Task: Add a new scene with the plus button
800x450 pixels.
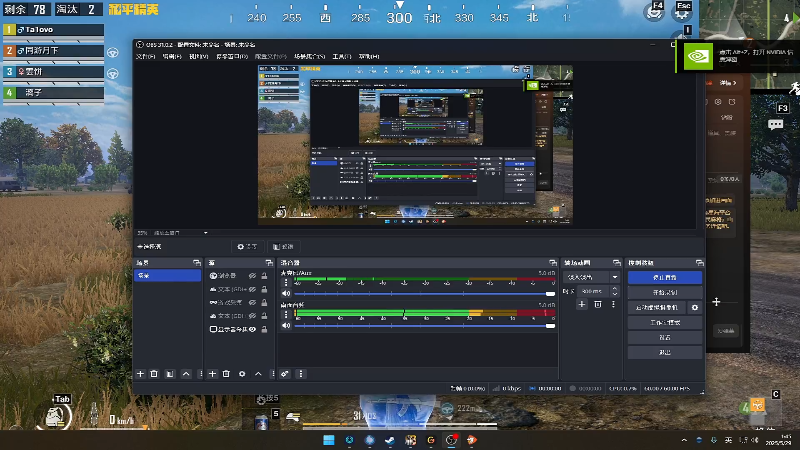Action: coord(140,374)
